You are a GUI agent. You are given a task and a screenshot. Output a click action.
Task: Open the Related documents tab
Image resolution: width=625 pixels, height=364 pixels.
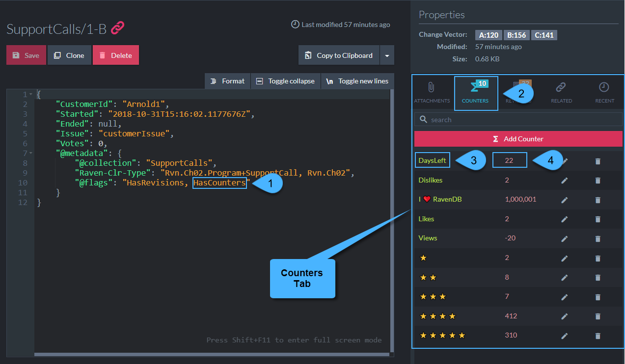click(561, 93)
